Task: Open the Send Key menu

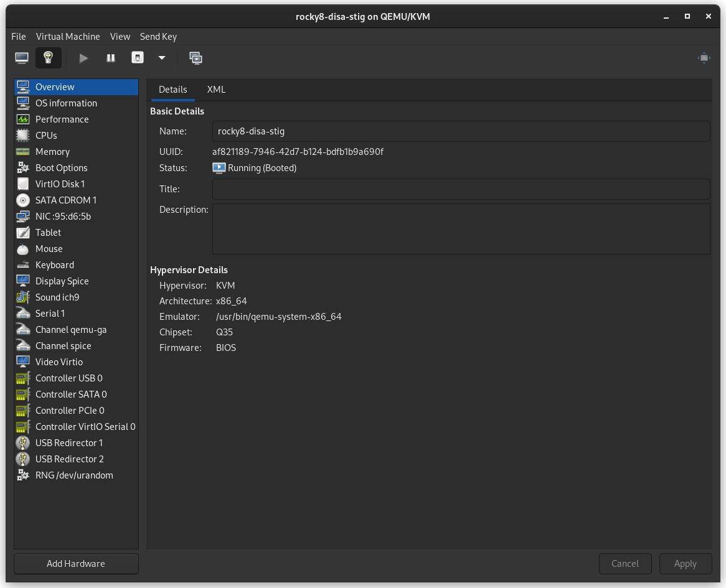Action: (x=158, y=36)
